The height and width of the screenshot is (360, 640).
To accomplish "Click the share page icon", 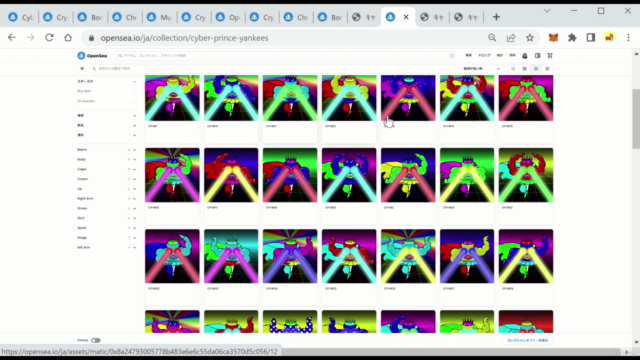I will click(511, 38).
